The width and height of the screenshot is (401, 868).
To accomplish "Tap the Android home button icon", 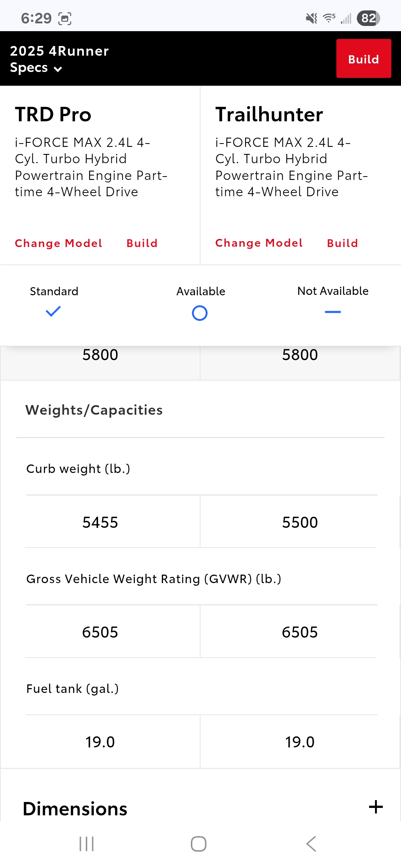I will click(x=199, y=844).
